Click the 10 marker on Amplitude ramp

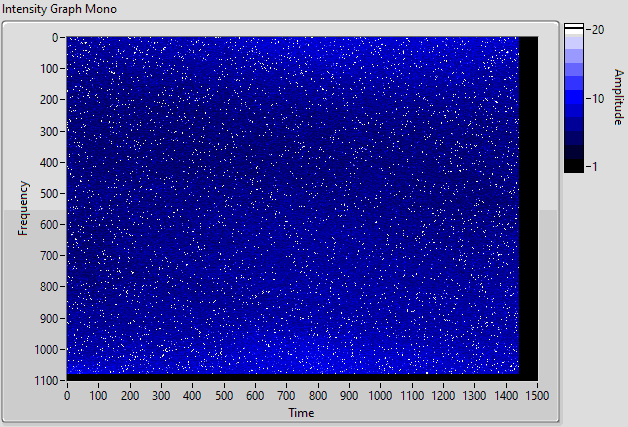click(598, 99)
